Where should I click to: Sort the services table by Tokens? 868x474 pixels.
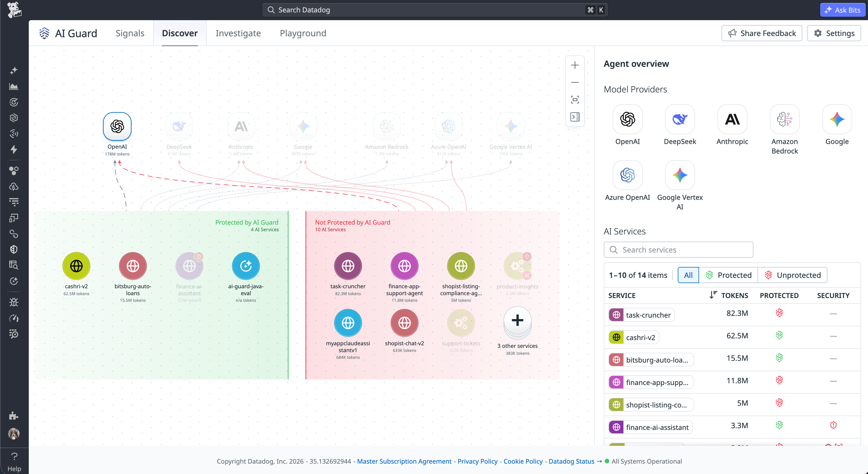point(729,295)
